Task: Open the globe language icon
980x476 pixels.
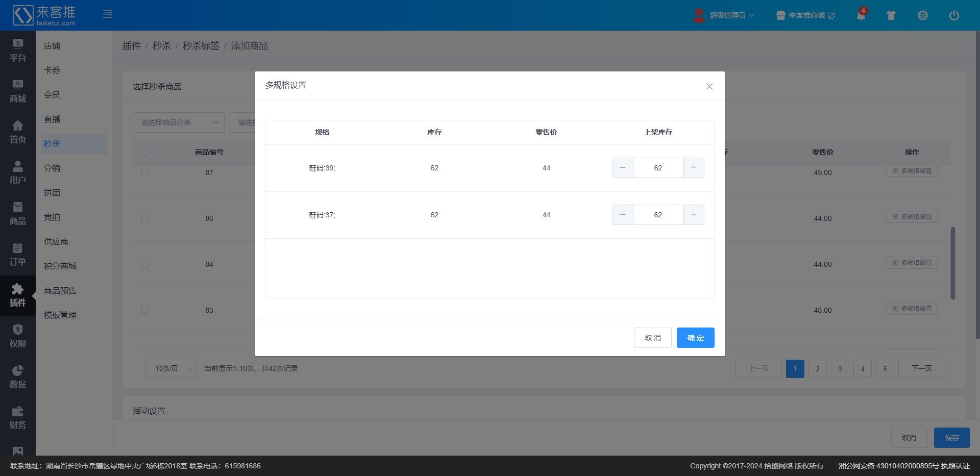Action: tap(922, 15)
